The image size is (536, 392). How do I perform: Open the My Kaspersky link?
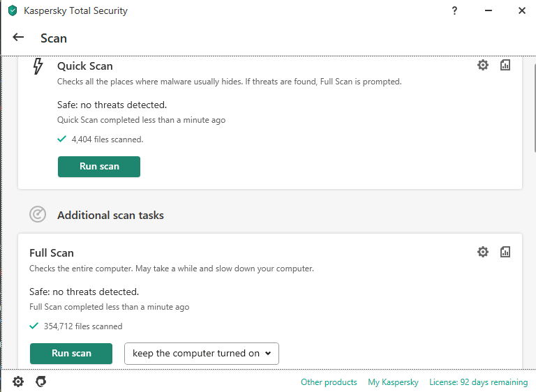[x=393, y=382]
